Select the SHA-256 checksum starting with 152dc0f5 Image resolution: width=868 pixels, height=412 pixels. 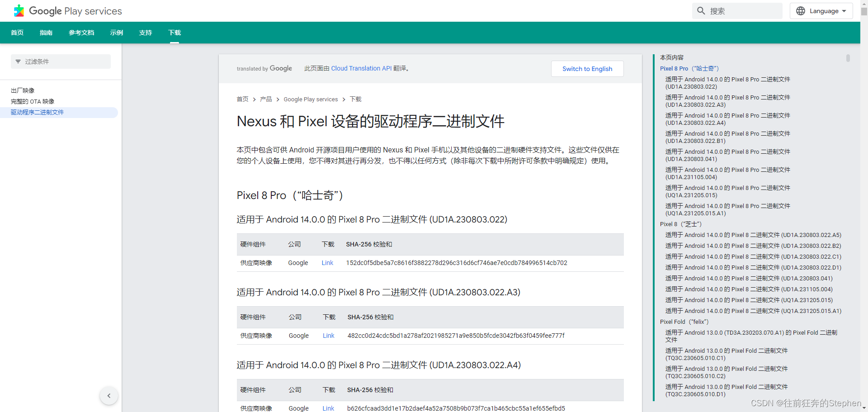click(457, 263)
